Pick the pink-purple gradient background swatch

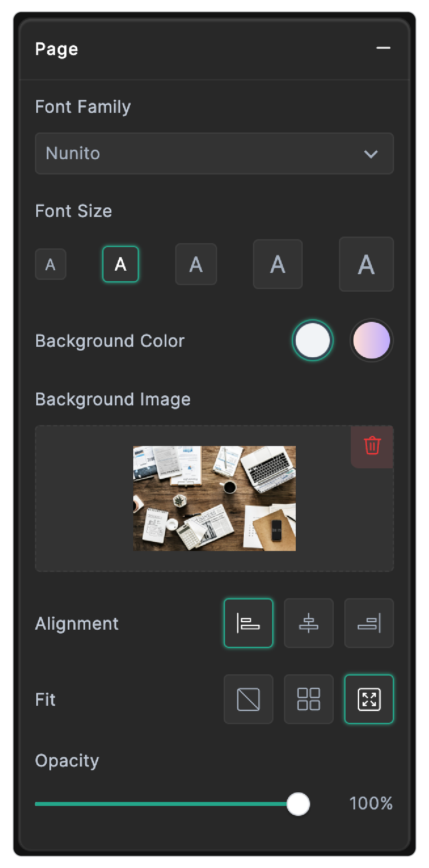[x=371, y=340]
